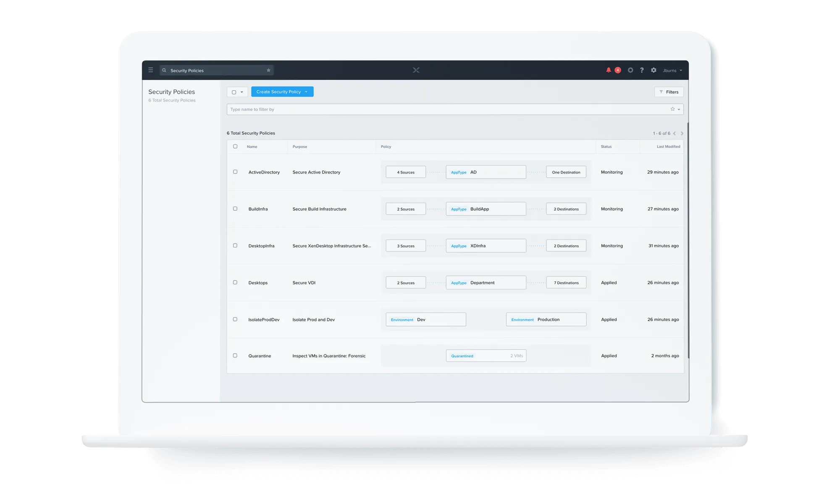The width and height of the screenshot is (840, 504).
Task: Expand Create Security Policy dropdown arrow
Action: click(x=306, y=92)
